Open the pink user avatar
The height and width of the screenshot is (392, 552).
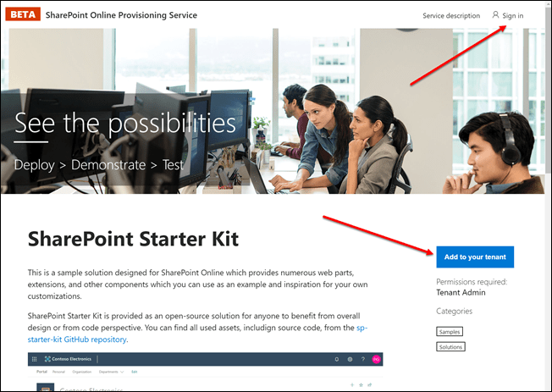click(377, 359)
